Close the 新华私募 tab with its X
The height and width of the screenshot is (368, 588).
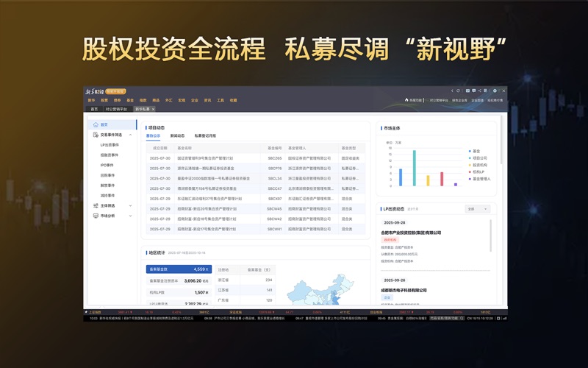(x=153, y=109)
